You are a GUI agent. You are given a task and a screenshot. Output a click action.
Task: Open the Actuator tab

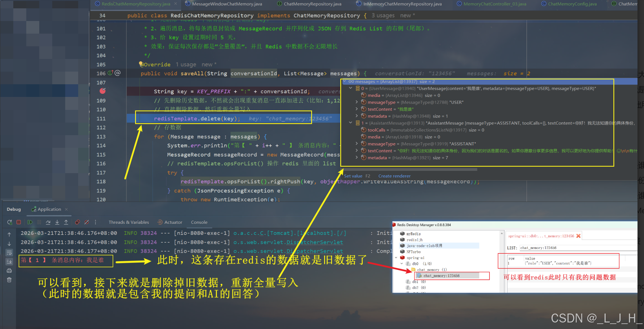coord(170,222)
